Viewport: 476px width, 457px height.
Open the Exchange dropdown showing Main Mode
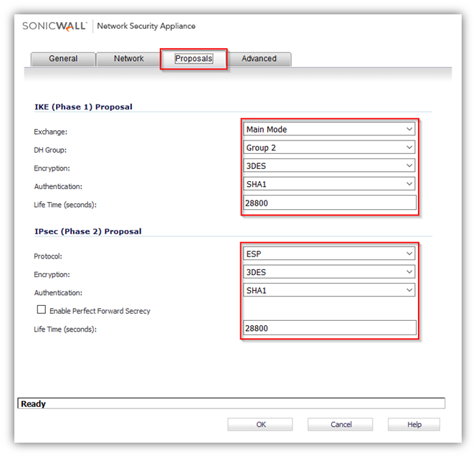pyautogui.click(x=330, y=130)
